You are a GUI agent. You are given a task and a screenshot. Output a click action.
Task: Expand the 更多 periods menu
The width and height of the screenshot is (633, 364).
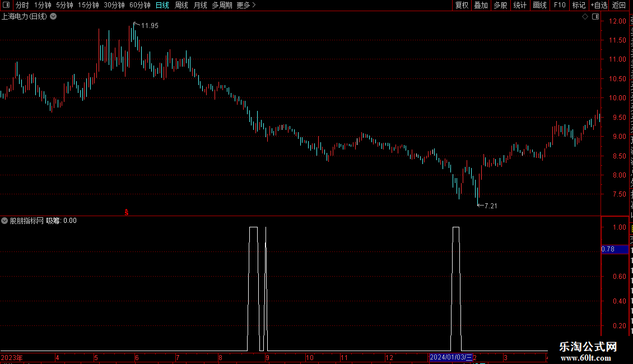click(246, 5)
